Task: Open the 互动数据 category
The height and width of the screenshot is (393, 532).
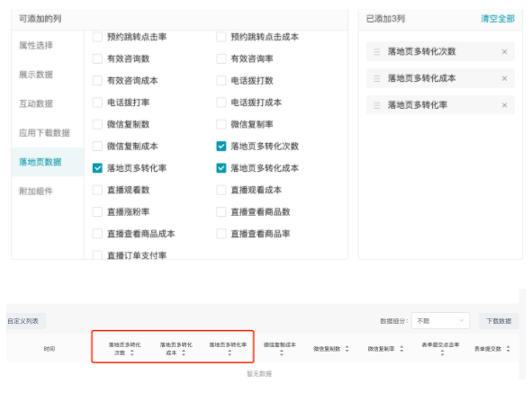Action: click(x=36, y=103)
